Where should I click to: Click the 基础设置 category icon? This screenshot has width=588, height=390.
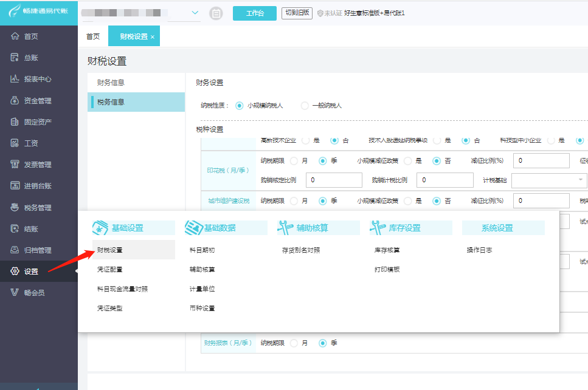pos(100,228)
